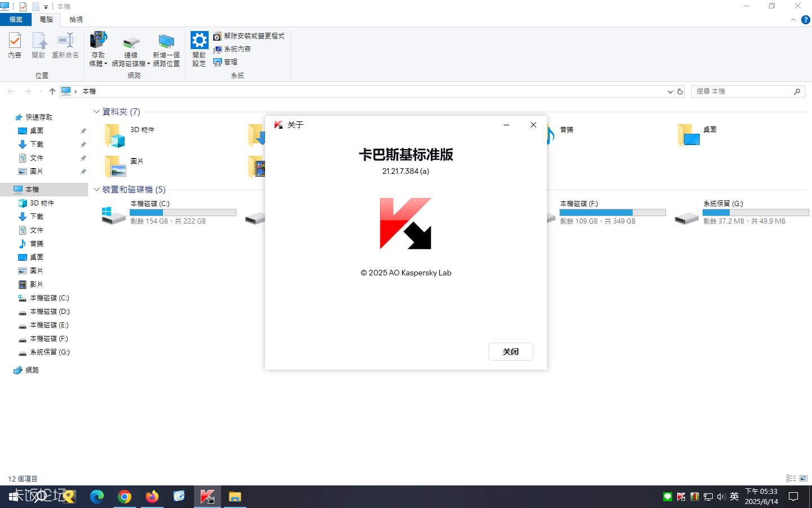Open Firefox from the taskbar
Image resolution: width=812 pixels, height=508 pixels.
coord(152,497)
